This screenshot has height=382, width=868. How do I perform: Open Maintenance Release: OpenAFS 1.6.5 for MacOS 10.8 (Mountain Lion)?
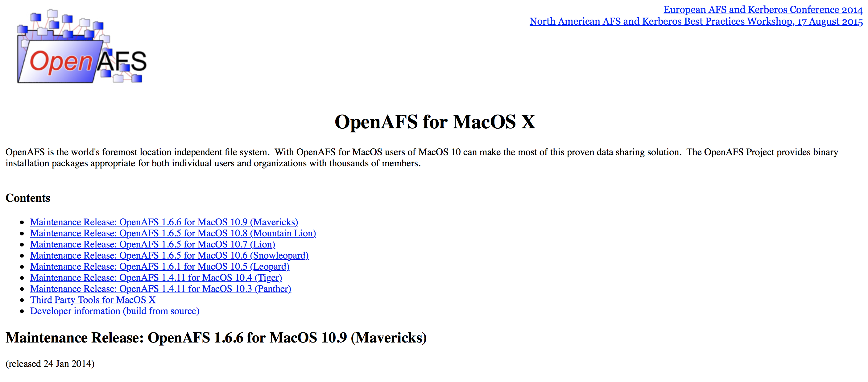click(173, 233)
